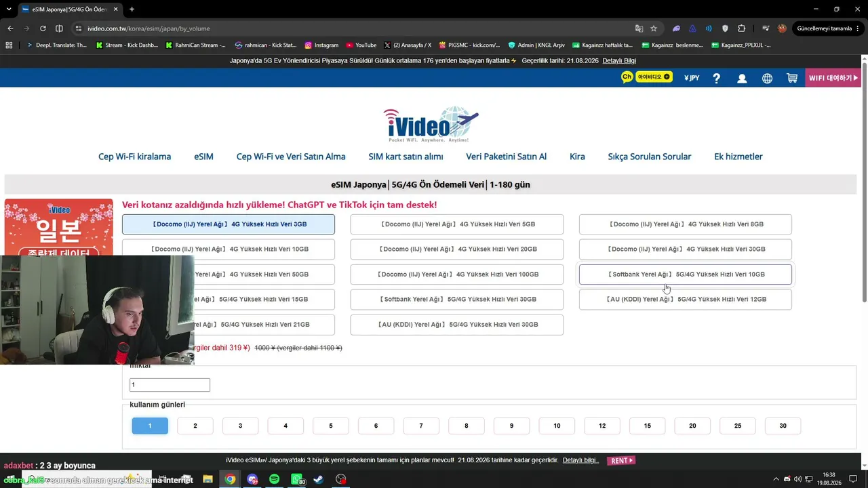Select Docomo 4G 8GB data plan
Screen dimensions: 868x488
(x=686, y=224)
